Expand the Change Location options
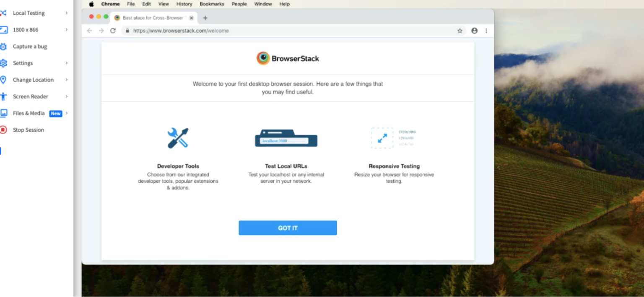The image size is (644, 297). point(66,80)
